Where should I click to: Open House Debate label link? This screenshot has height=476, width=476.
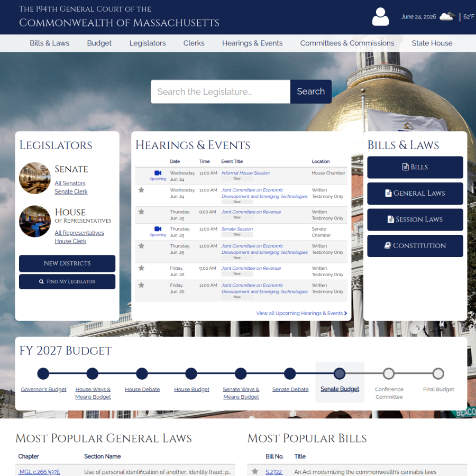[x=142, y=389]
